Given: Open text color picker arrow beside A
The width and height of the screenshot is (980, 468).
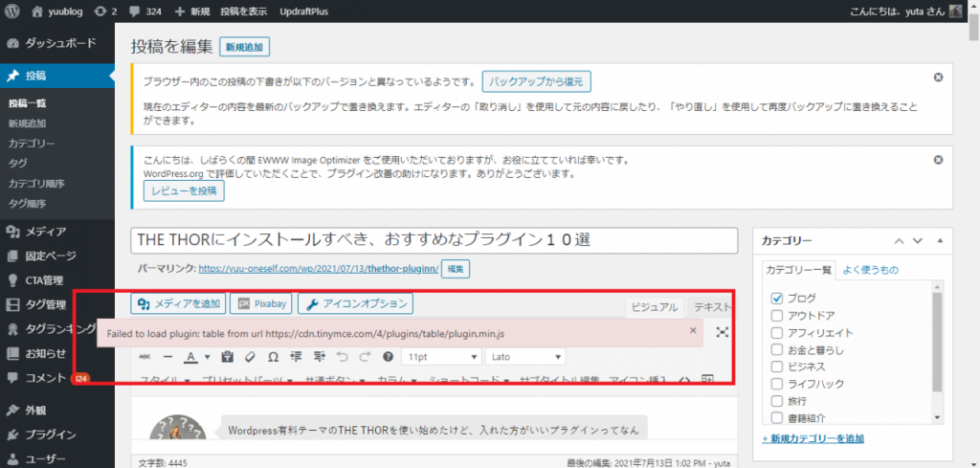Looking at the screenshot, I should pyautogui.click(x=208, y=357).
